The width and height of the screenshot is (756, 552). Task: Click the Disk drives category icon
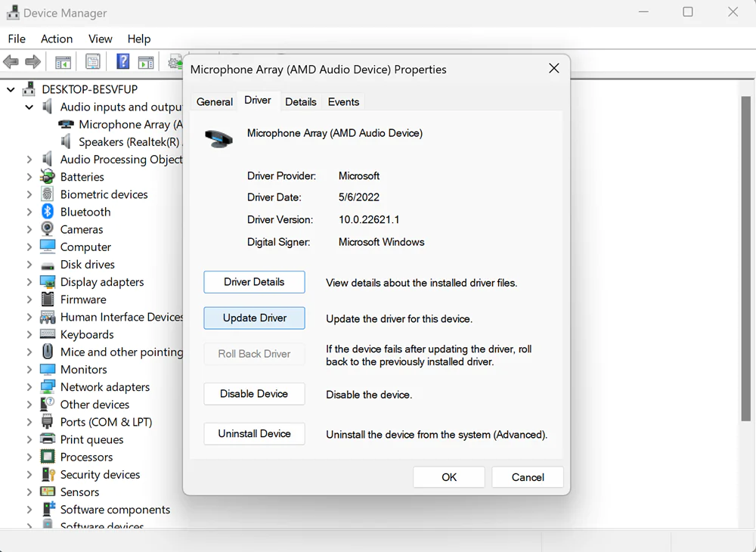click(47, 265)
